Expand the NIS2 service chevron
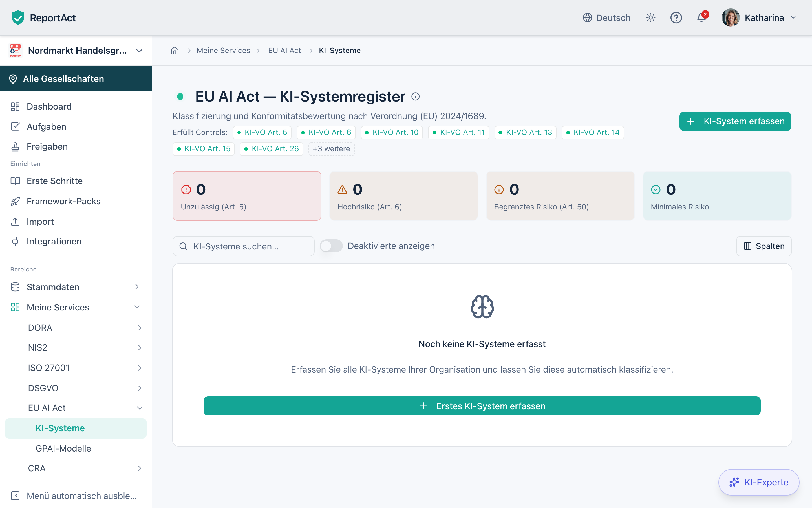 (x=140, y=348)
